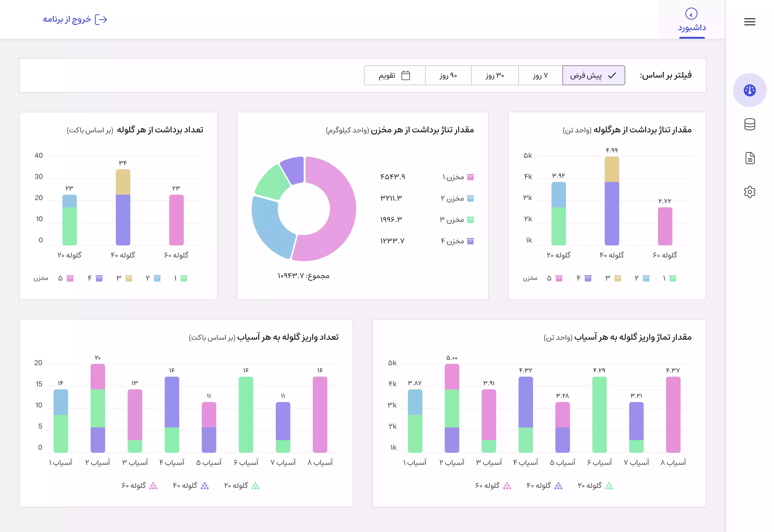
Task: Click the dashboard tab circular icon
Action: (x=691, y=14)
